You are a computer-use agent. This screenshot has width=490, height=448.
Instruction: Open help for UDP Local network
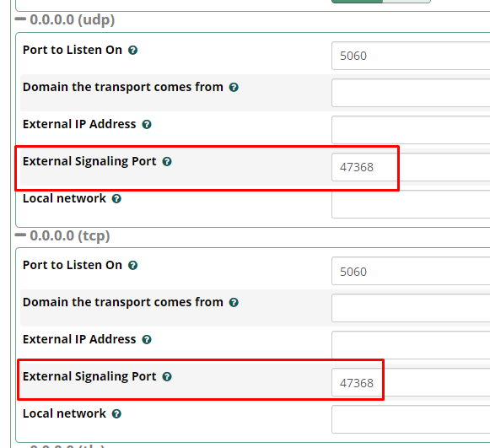(116, 198)
